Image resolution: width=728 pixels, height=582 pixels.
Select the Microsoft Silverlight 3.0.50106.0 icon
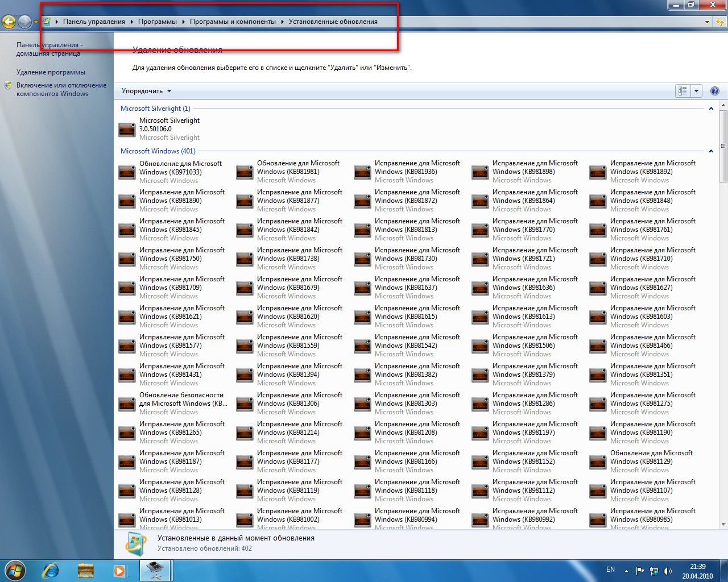coord(127,130)
